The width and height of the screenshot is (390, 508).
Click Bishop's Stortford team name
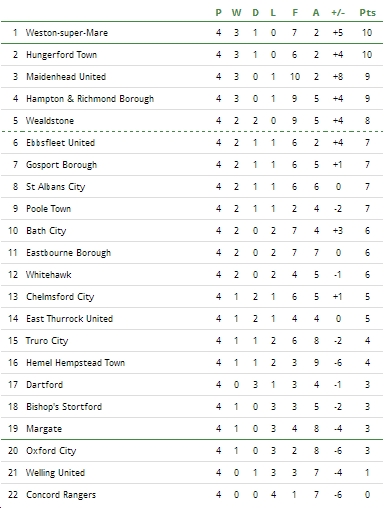click(x=64, y=407)
